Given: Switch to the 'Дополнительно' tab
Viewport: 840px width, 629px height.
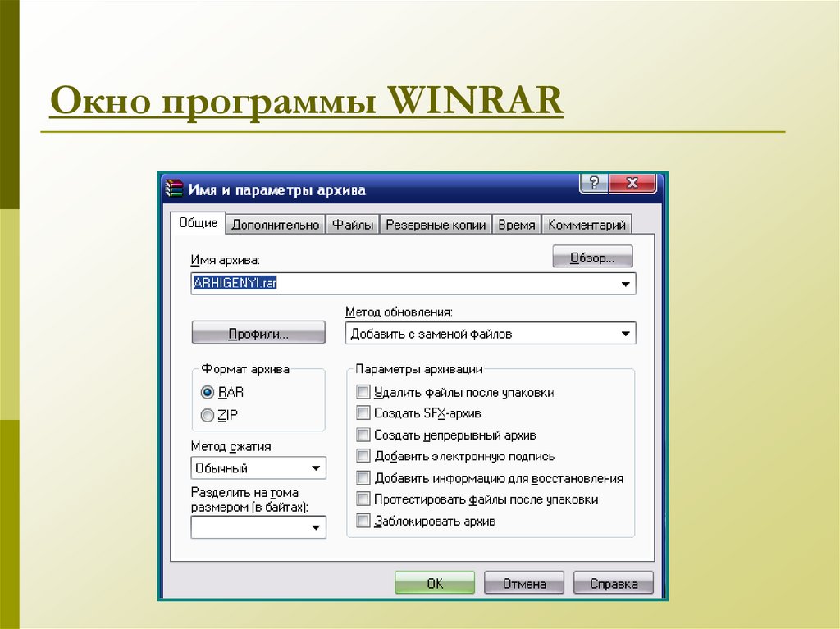Looking at the screenshot, I should click(277, 222).
